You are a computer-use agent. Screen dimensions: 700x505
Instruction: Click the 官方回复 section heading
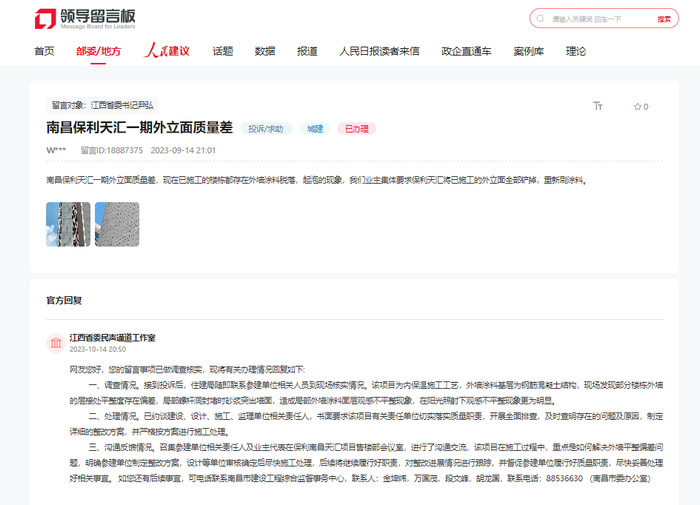[64, 300]
